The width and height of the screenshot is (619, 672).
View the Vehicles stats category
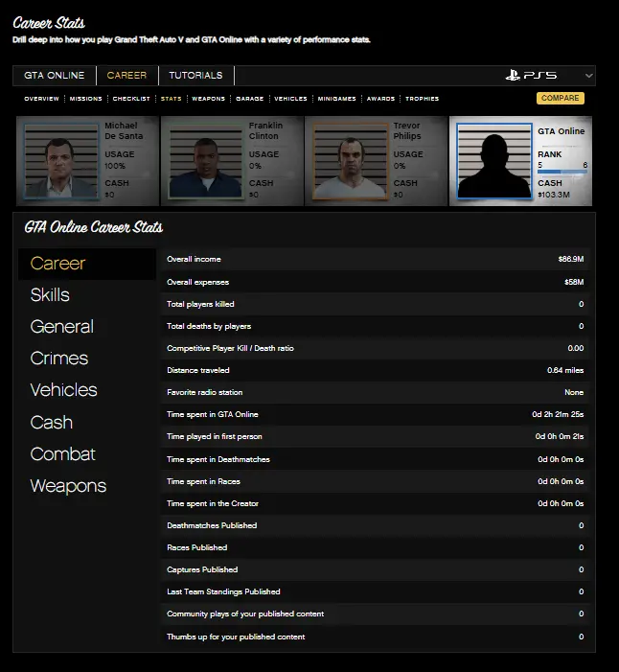point(64,390)
